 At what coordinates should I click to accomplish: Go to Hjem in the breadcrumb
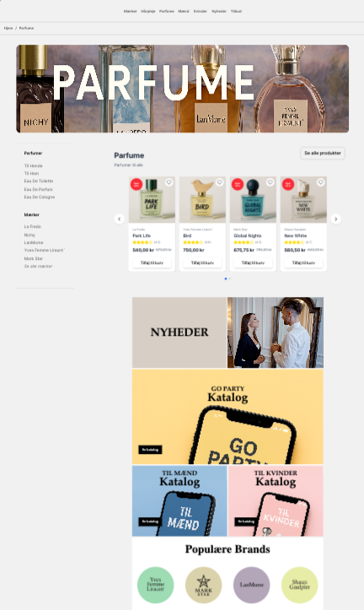pos(8,28)
